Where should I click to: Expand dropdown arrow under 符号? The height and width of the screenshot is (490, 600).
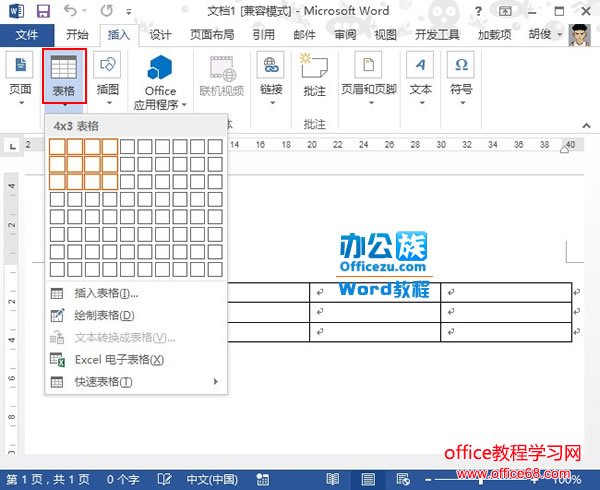point(463,103)
